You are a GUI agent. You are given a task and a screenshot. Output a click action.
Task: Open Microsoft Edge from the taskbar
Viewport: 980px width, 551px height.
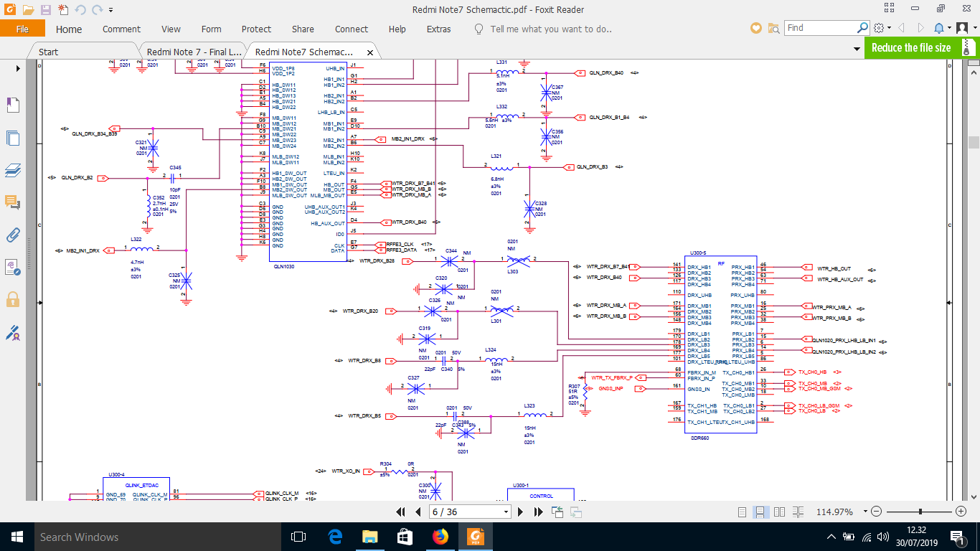click(x=334, y=537)
